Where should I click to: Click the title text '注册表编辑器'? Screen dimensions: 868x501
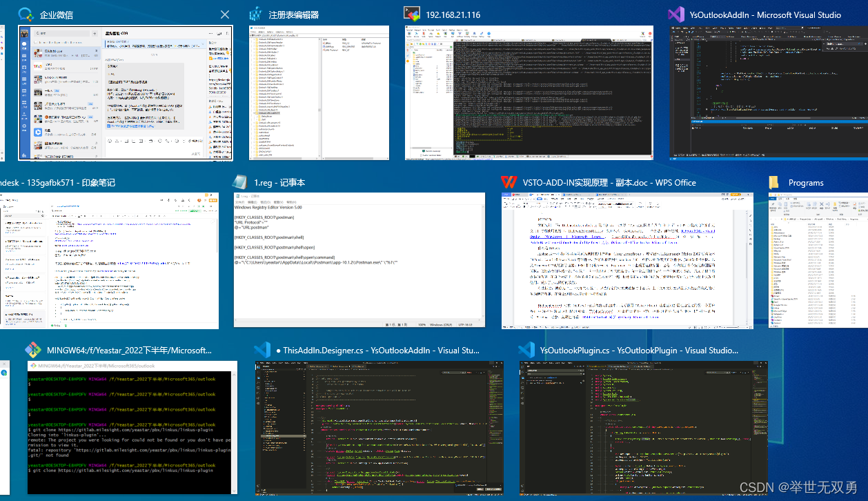tap(294, 14)
